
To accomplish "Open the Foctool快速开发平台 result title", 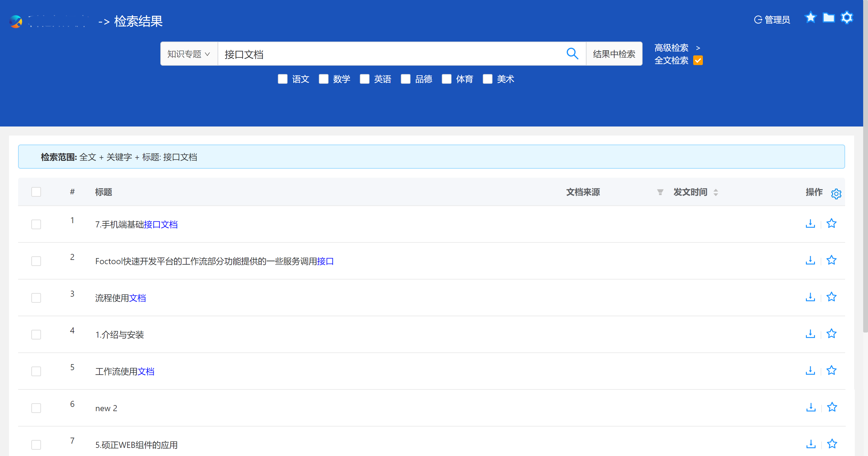I will [x=214, y=261].
